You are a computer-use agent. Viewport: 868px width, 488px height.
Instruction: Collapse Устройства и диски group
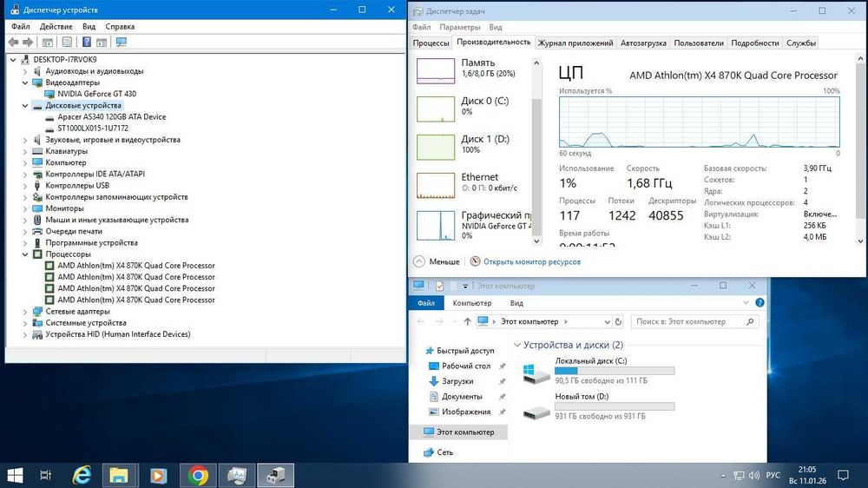pyautogui.click(x=517, y=345)
